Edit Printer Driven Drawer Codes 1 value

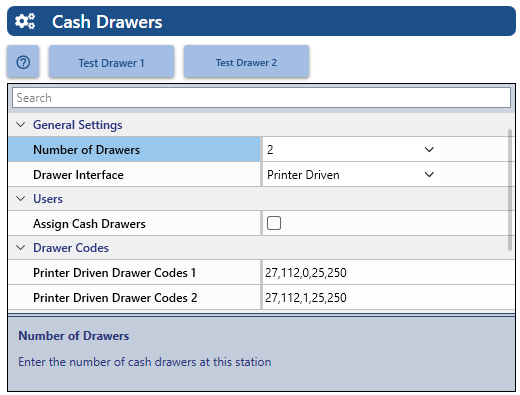tap(388, 273)
